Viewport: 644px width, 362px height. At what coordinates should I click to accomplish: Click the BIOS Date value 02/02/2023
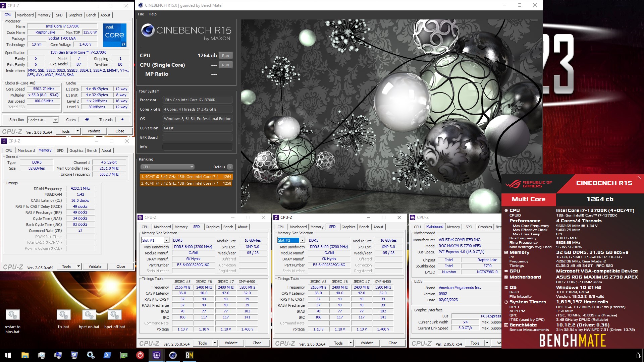click(x=470, y=300)
